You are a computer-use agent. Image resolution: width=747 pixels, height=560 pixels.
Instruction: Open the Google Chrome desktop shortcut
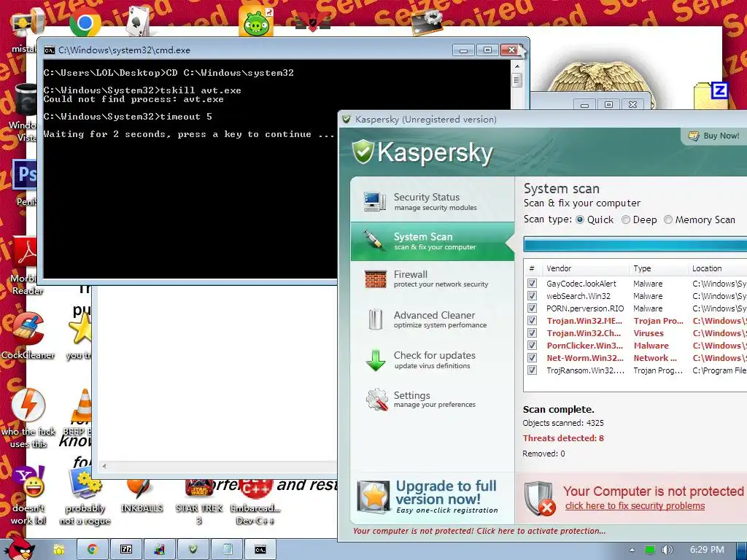tap(85, 24)
